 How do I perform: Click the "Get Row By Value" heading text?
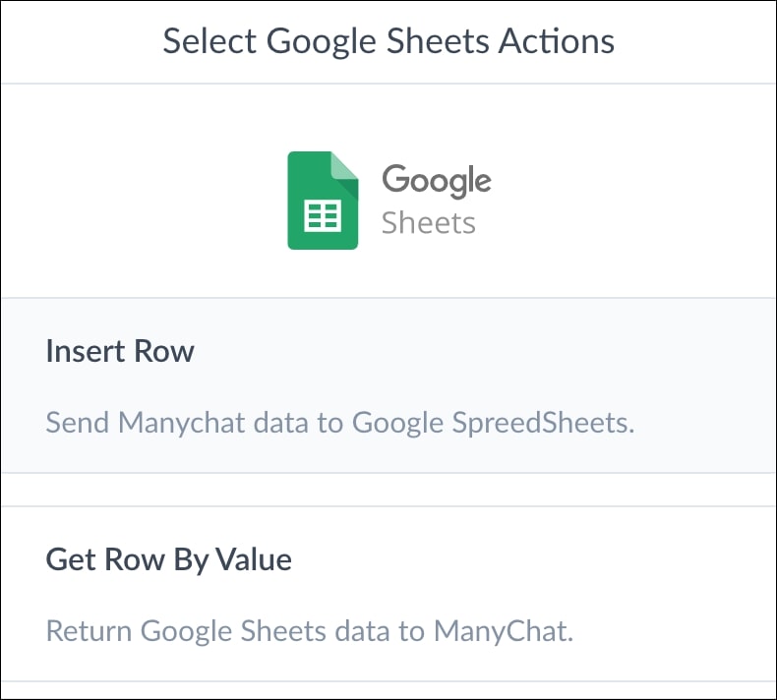(x=168, y=559)
